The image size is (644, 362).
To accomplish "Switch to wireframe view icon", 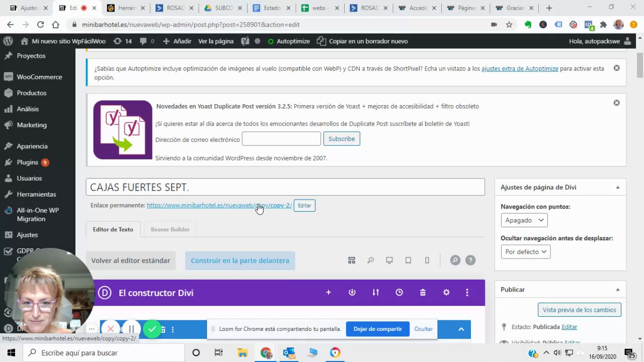I will point(352,260).
